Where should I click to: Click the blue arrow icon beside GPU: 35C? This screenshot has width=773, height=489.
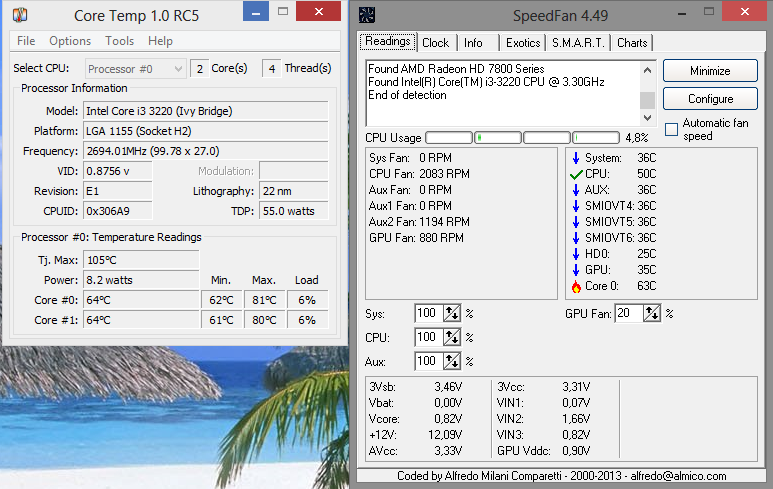(x=575, y=270)
